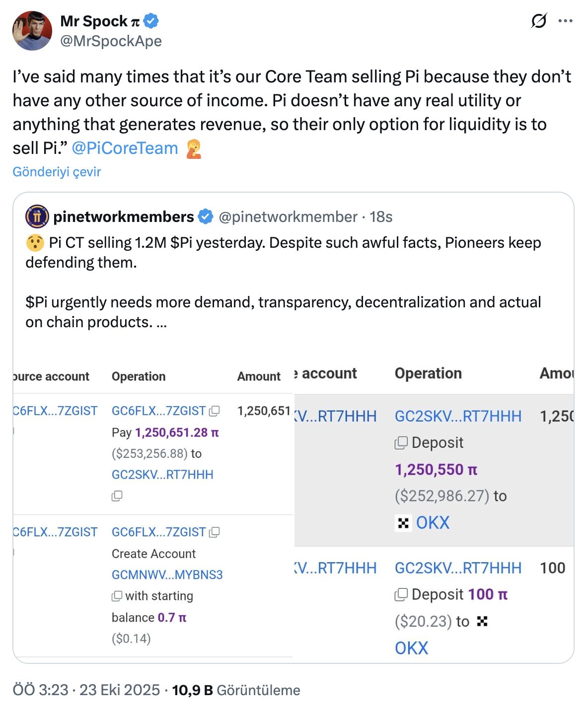Open Mr Spock's profile avatar
The width and height of the screenshot is (588, 714).
(x=32, y=31)
